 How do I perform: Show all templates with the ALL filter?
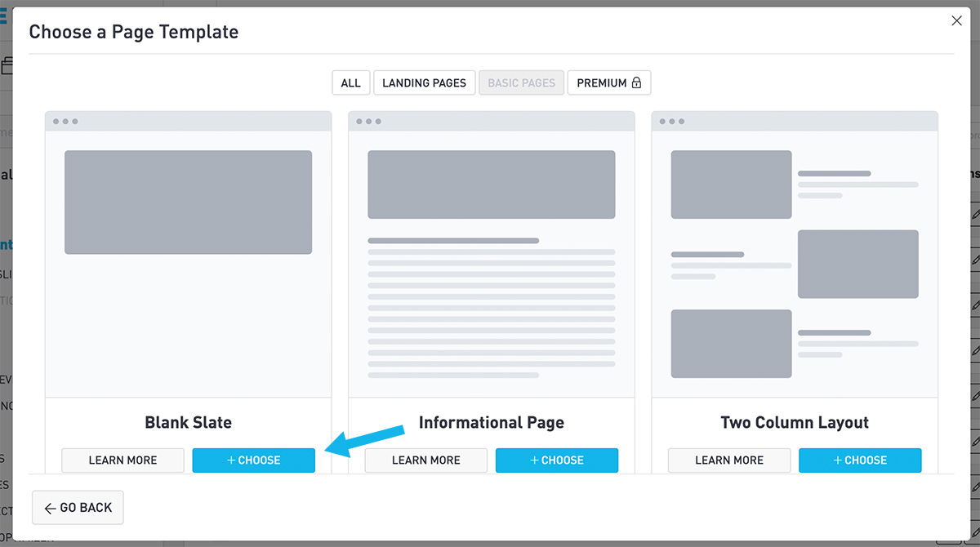pyautogui.click(x=350, y=83)
